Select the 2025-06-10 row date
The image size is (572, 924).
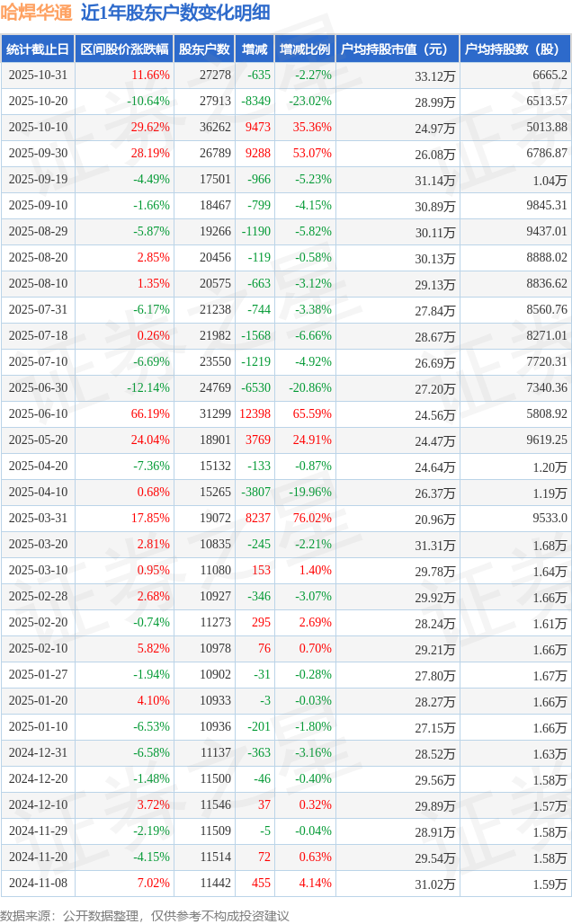tap(38, 414)
